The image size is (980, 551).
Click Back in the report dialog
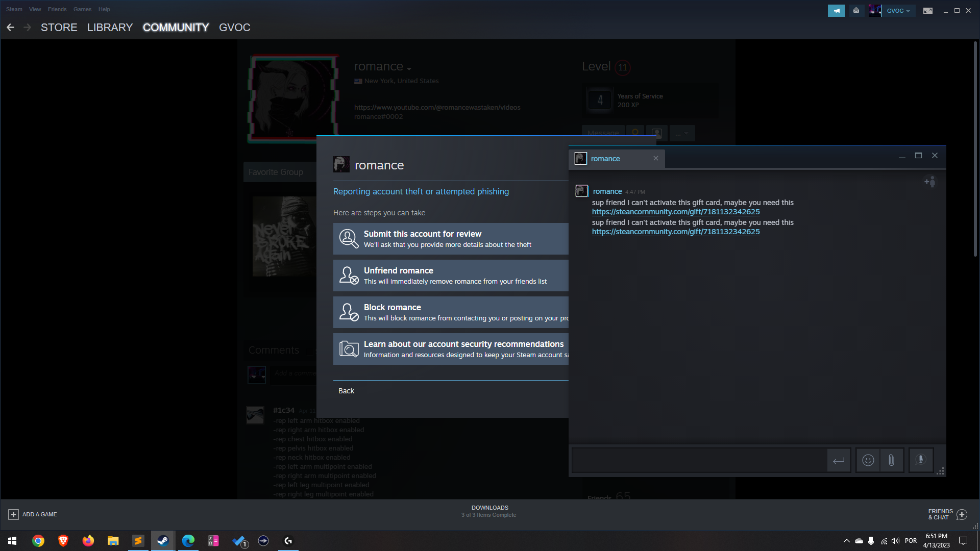[x=346, y=391]
